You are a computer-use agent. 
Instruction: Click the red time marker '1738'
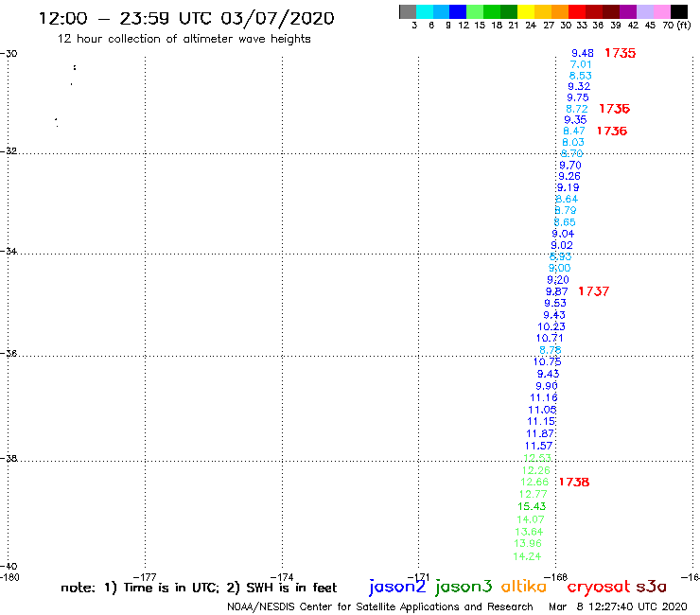(574, 483)
